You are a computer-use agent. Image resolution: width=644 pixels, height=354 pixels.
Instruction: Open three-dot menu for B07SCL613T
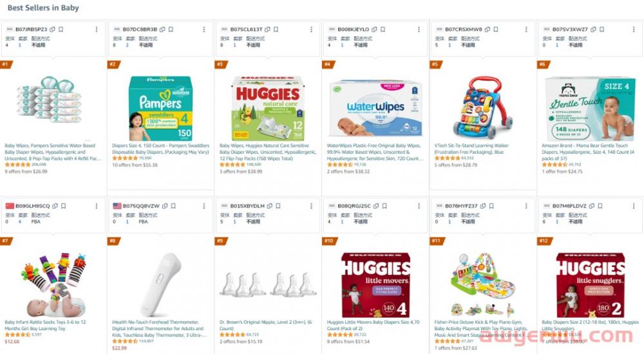pos(312,30)
